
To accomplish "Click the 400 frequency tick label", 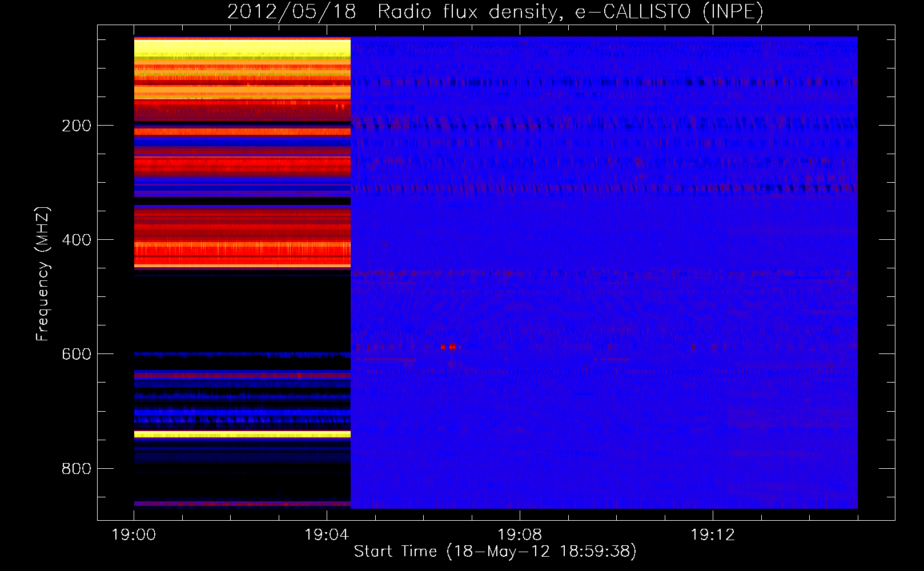I will [77, 240].
